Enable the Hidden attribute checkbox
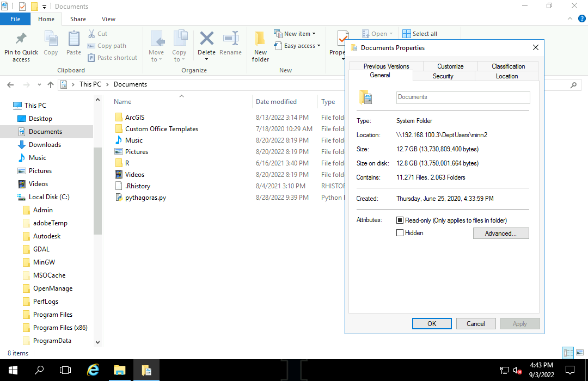This screenshot has height=381, width=588. click(400, 233)
